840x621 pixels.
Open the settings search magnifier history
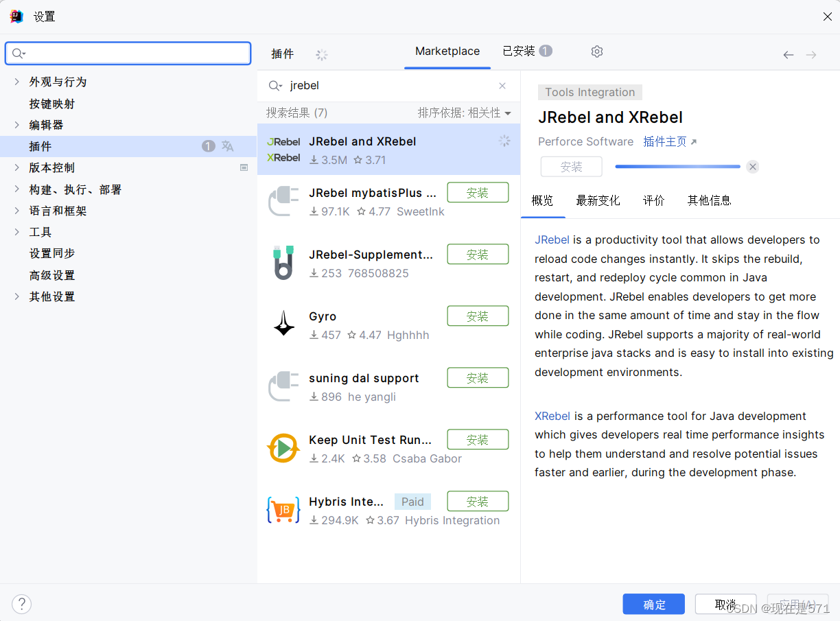click(19, 54)
